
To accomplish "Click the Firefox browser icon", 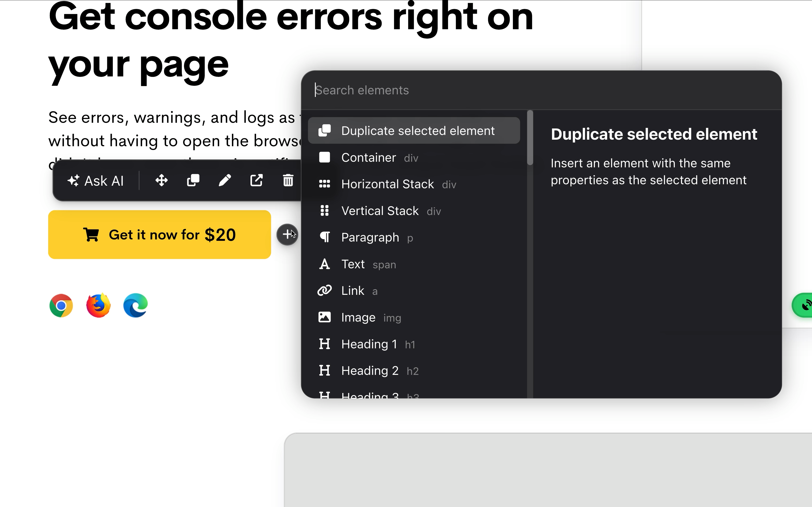I will [x=98, y=305].
